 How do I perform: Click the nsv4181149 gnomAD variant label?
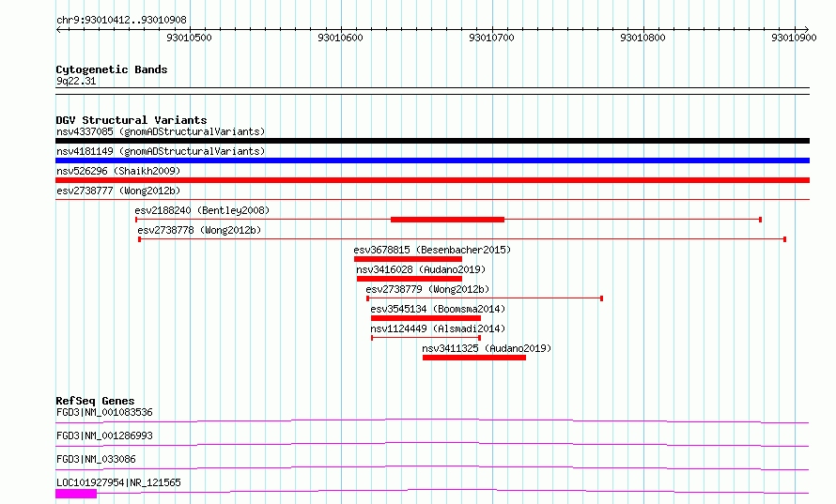coord(161,151)
